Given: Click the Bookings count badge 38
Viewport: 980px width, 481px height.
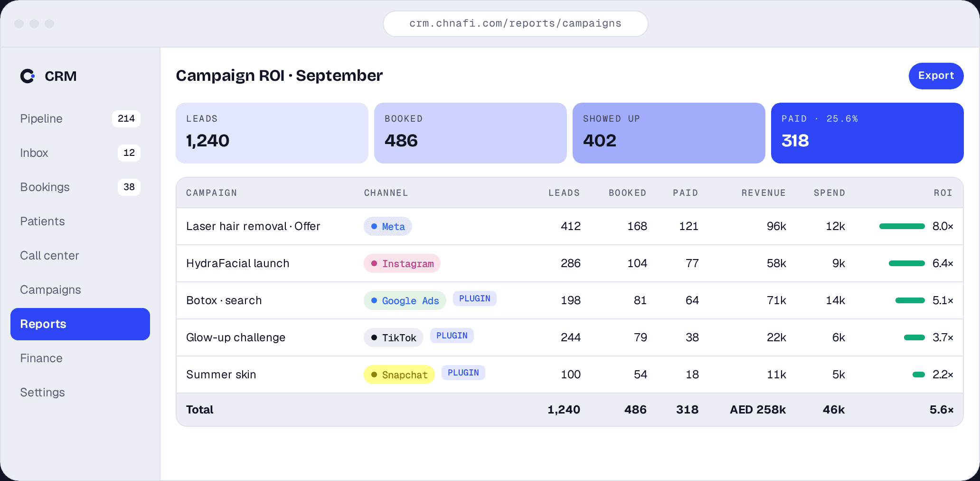Looking at the screenshot, I should click(x=129, y=187).
